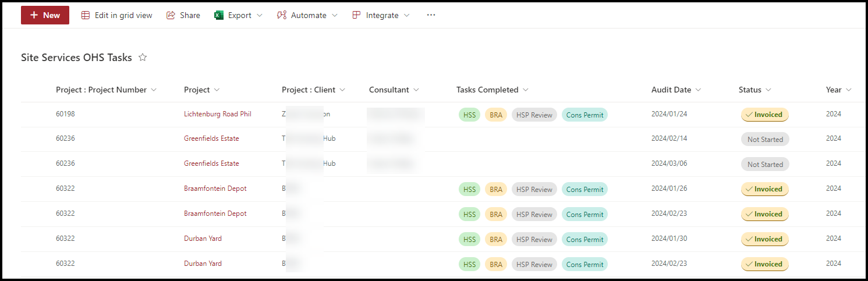Image resolution: width=868 pixels, height=281 pixels.
Task: Open Edit in grid view
Action: pos(116,15)
